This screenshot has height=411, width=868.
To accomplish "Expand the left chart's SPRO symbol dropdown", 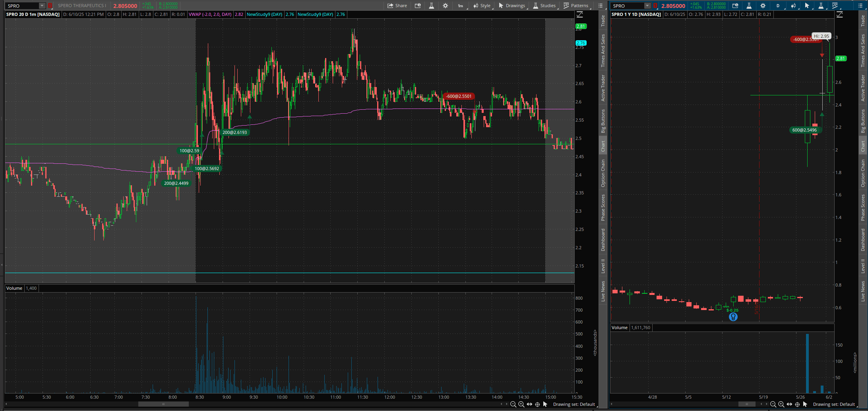I will point(42,6).
